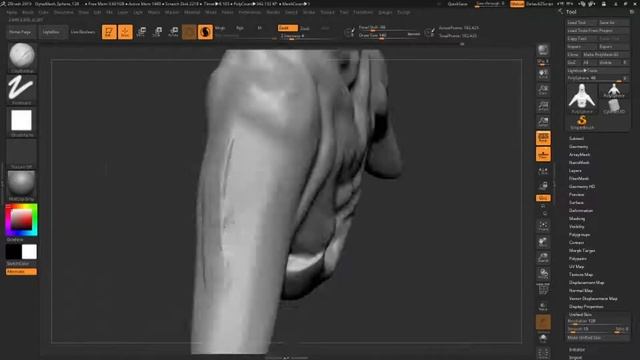640x360 pixels.
Task: Expand the FiberMesh sub-palette
Action: coord(579,178)
